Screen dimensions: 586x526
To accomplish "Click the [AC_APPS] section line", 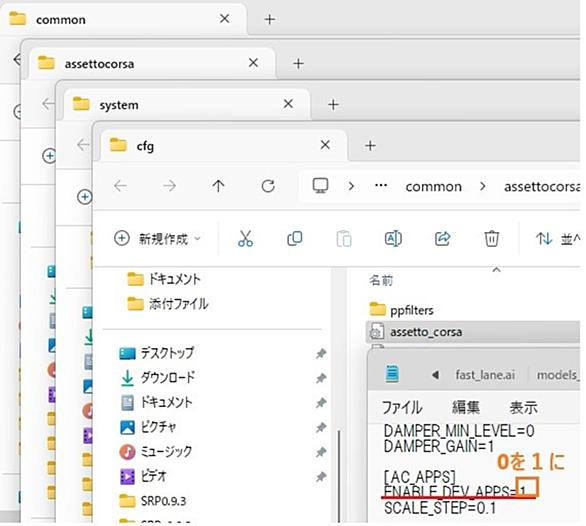I will (x=419, y=477).
